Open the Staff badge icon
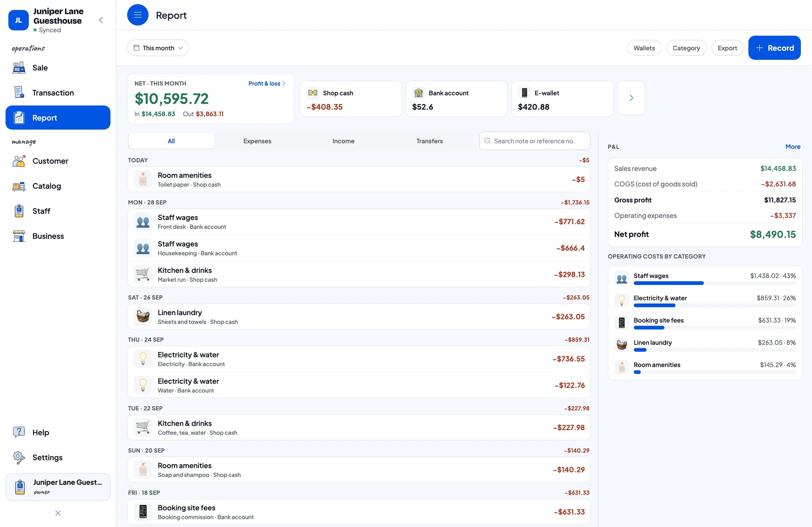 click(19, 211)
